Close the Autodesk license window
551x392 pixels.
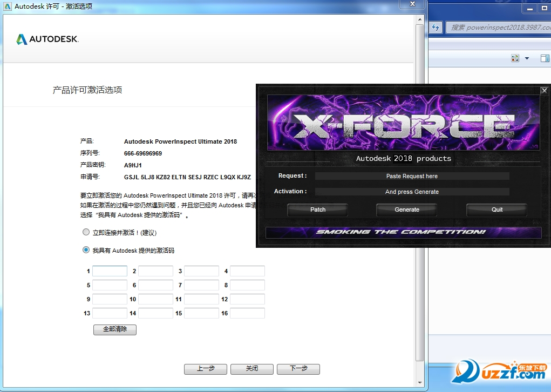(x=412, y=4)
